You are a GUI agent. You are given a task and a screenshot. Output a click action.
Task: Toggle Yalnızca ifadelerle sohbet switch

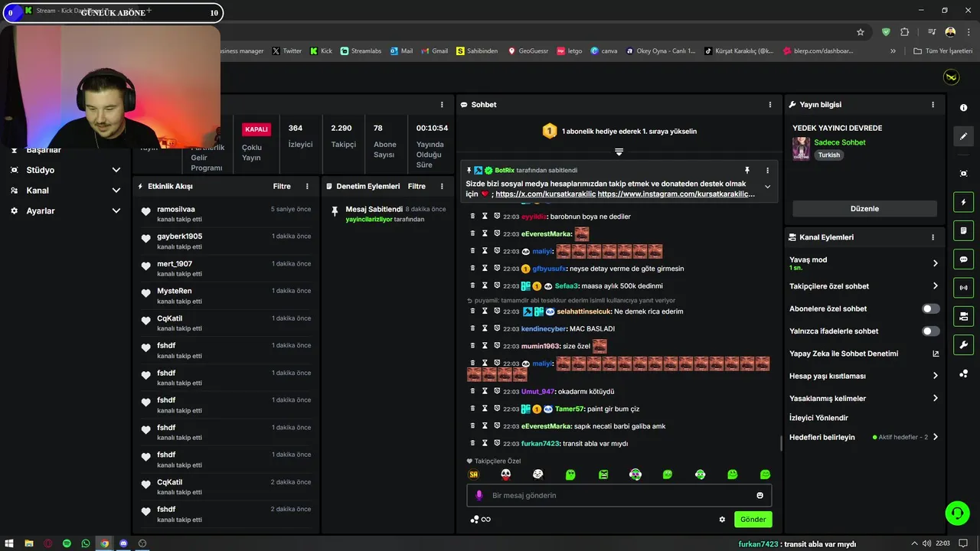930,331
